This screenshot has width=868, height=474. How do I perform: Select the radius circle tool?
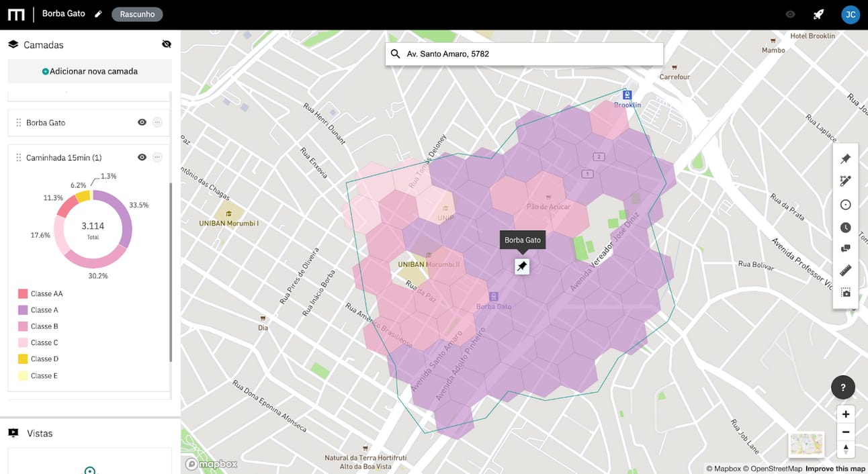[x=846, y=205]
